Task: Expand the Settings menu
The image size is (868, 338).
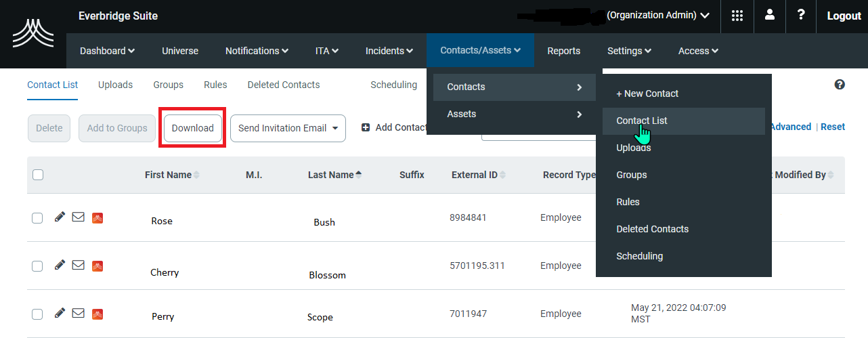Action: point(629,51)
